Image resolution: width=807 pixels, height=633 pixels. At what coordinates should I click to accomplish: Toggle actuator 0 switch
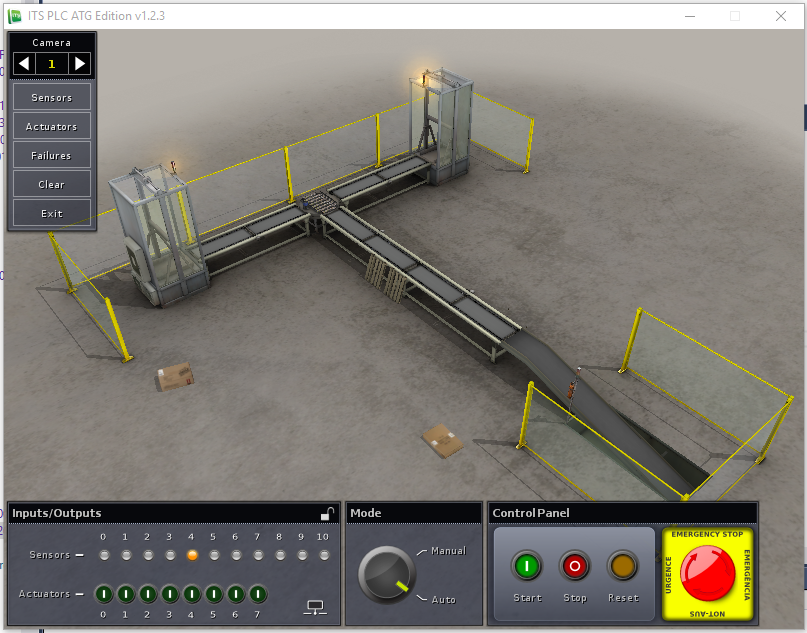pos(103,594)
